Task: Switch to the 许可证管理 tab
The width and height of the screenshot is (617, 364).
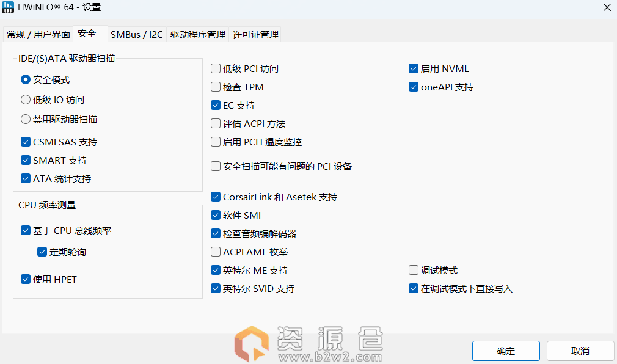Action: point(255,35)
